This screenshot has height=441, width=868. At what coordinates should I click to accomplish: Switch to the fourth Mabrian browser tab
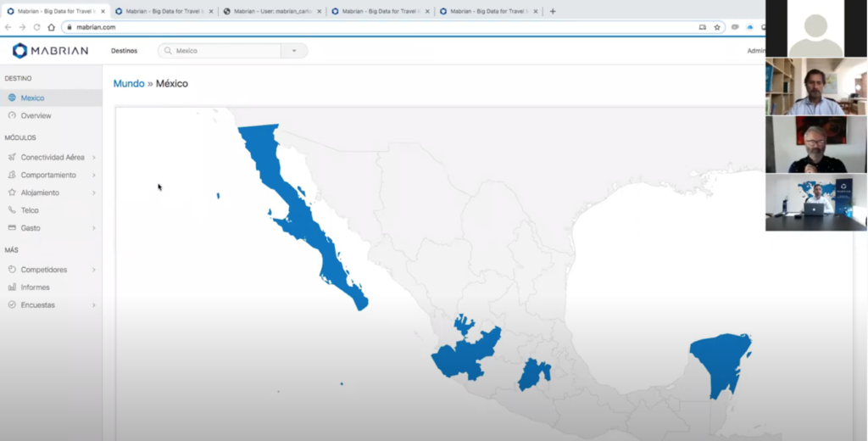[x=381, y=11]
